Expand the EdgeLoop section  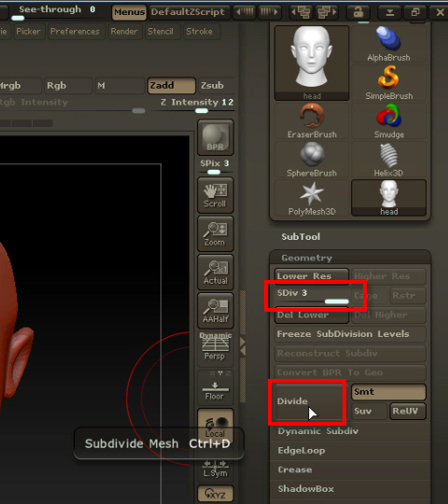point(301,451)
